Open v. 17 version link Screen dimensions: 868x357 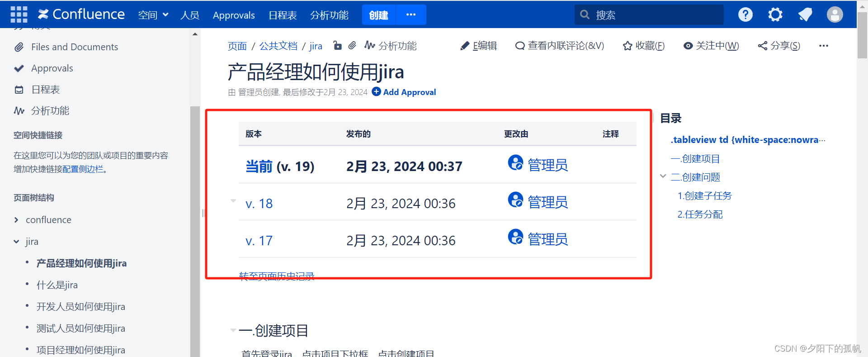click(259, 240)
